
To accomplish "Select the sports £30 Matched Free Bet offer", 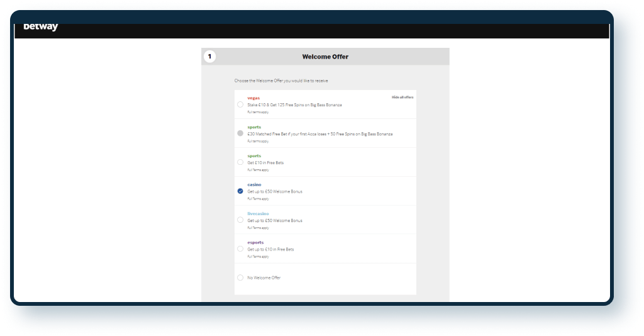I will [x=240, y=133].
